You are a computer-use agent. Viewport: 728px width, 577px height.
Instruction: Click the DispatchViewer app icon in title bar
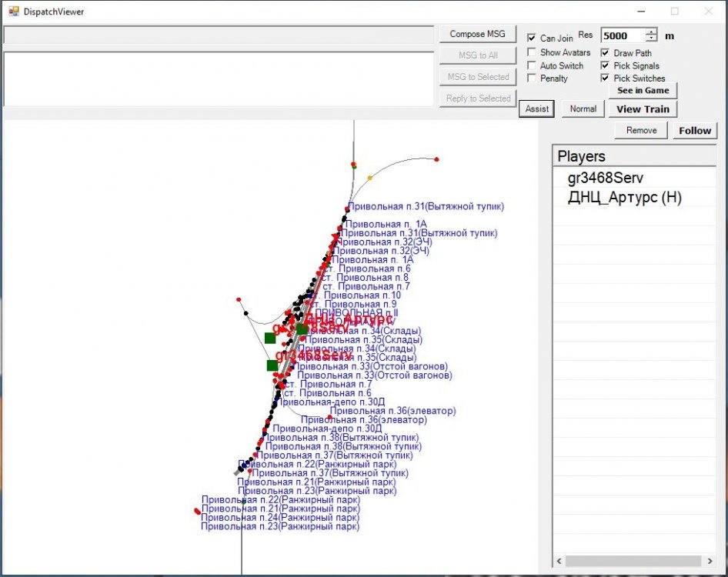point(13,12)
